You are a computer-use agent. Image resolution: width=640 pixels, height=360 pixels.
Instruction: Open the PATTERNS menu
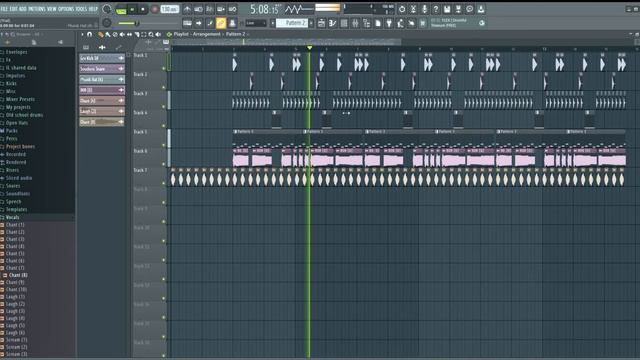36,9
